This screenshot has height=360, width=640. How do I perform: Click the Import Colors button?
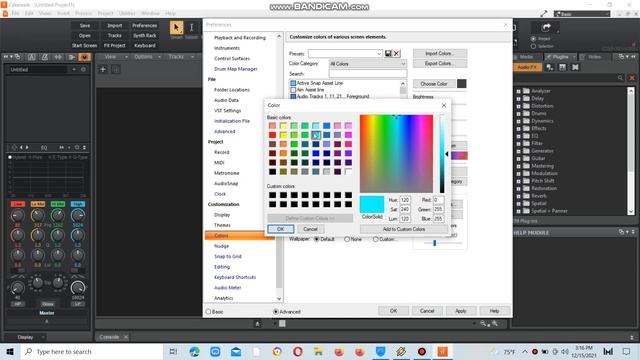(440, 53)
